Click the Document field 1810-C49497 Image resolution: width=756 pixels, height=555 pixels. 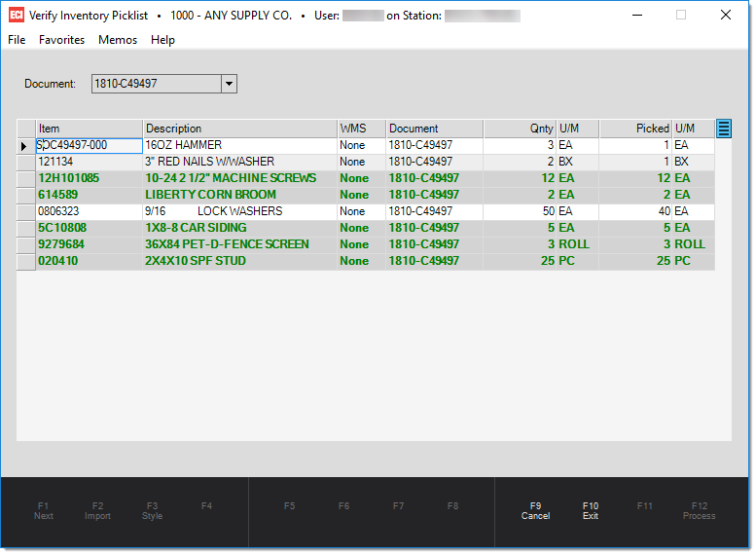click(157, 84)
